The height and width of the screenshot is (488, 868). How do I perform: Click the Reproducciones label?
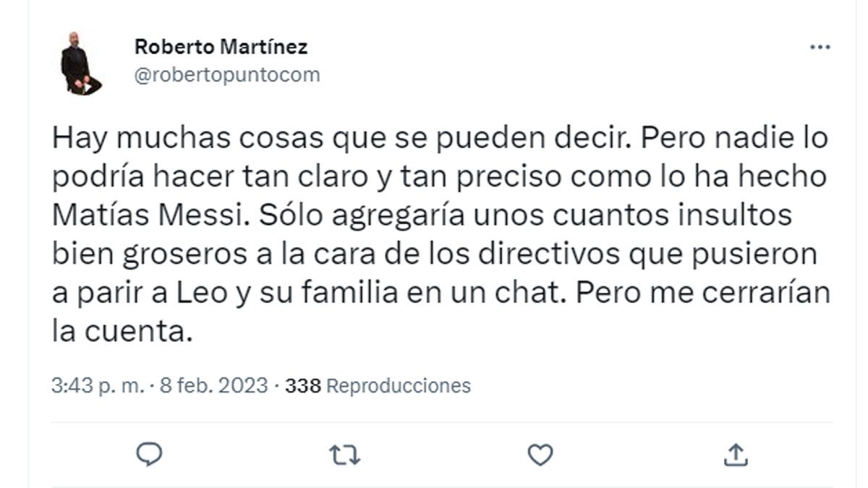tap(399, 386)
